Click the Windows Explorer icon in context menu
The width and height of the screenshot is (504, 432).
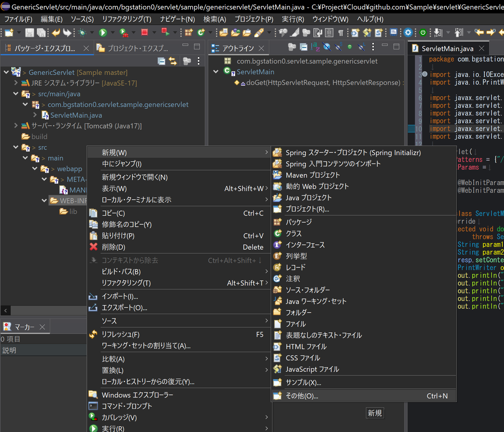pos(94,395)
